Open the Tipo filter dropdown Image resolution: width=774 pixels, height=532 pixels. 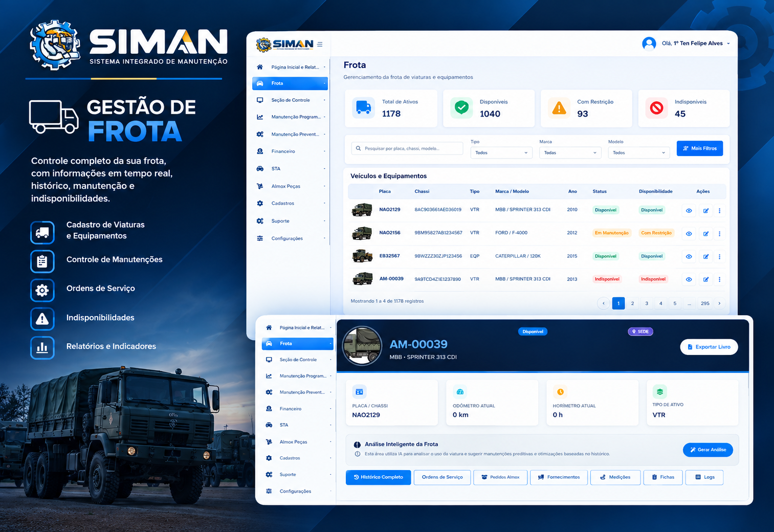click(501, 152)
